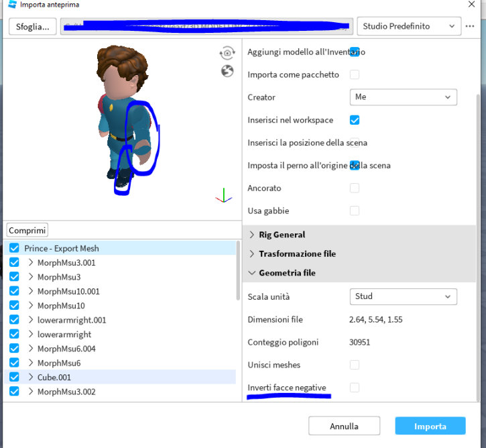
Task: Expand the MorphMsu3.001 tree node
Action: (31, 263)
